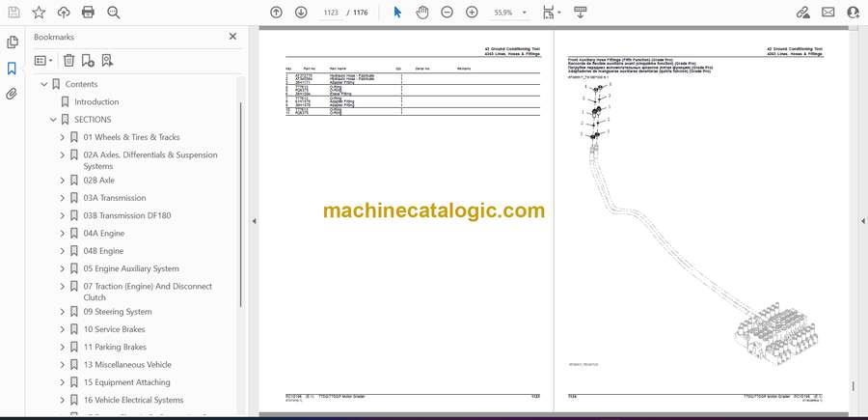
Task: Select the arrow selection tool
Action: tap(397, 13)
